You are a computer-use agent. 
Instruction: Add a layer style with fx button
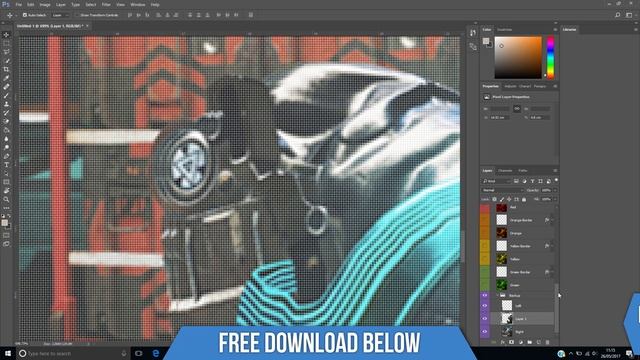point(502,342)
